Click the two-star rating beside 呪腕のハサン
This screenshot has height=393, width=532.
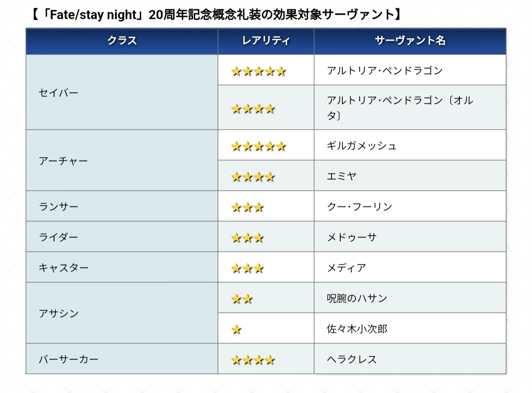[x=242, y=299]
